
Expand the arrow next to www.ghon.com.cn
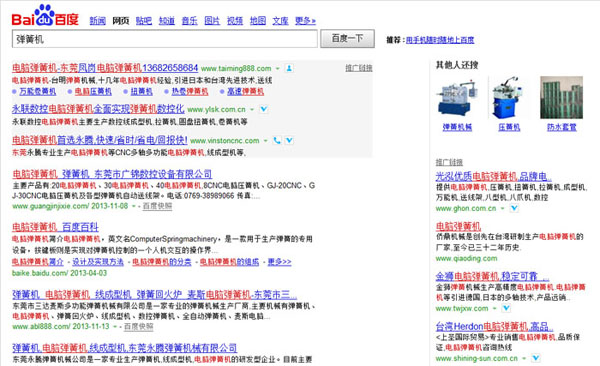coord(503,208)
